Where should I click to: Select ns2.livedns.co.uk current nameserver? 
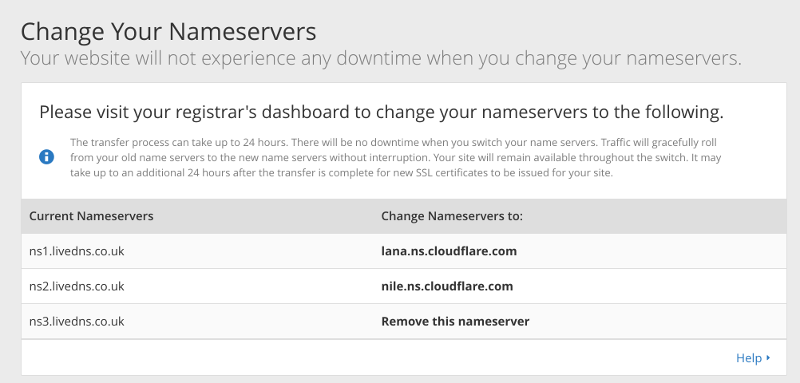click(77, 286)
